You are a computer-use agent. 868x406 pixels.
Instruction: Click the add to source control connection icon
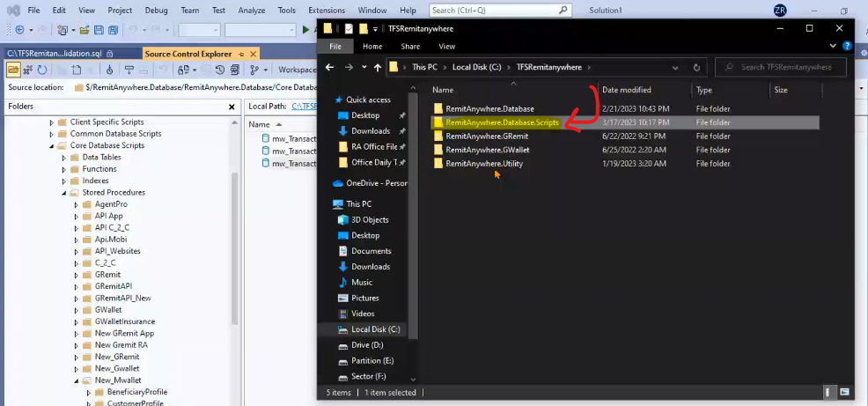(27, 70)
